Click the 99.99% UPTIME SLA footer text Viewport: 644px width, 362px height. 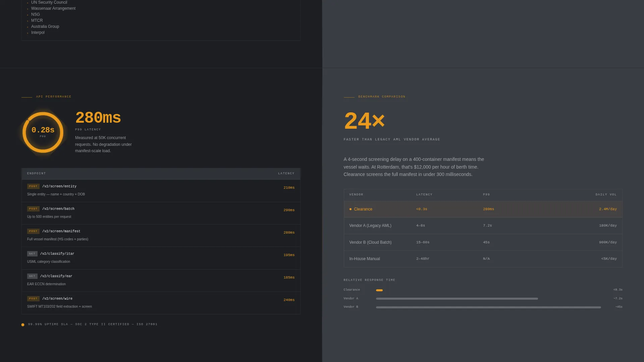(93, 324)
